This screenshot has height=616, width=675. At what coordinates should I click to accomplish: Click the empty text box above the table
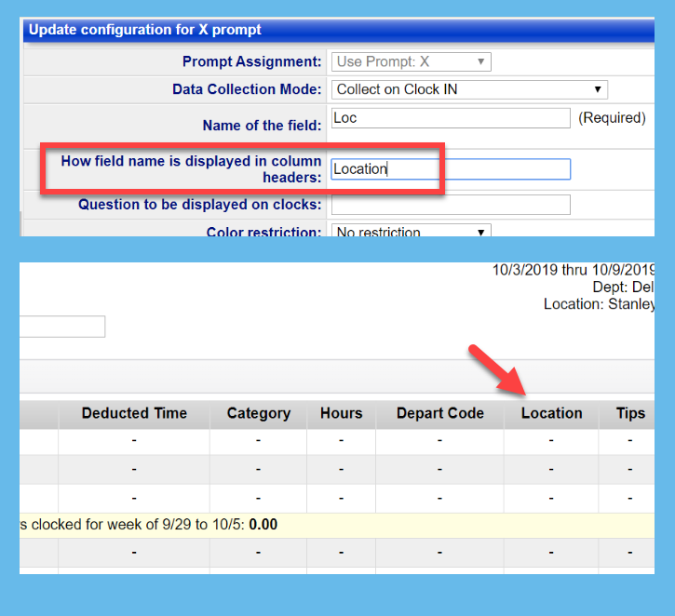coord(61,327)
